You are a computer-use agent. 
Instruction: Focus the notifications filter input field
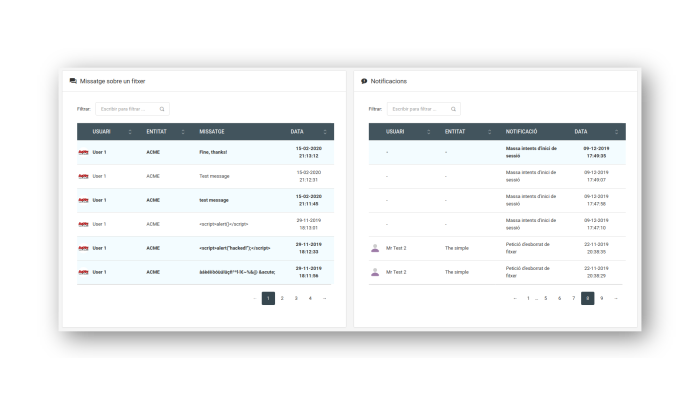[x=424, y=109]
